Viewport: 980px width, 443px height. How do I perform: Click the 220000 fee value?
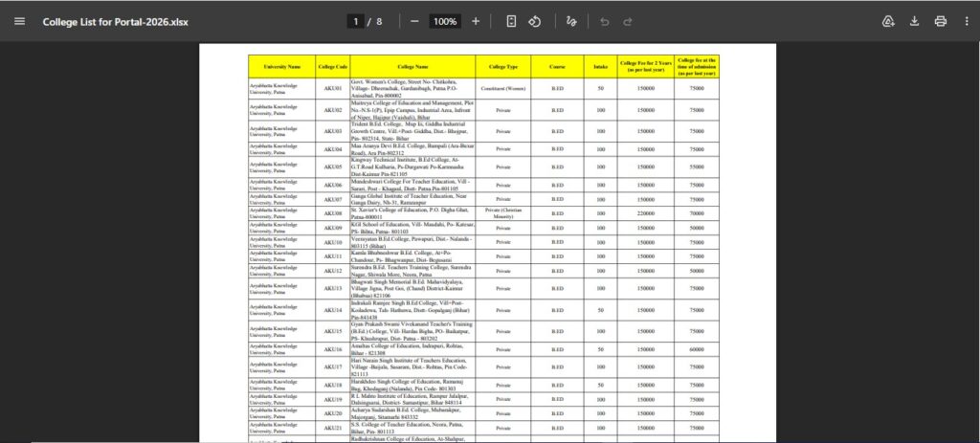pyautogui.click(x=646, y=213)
